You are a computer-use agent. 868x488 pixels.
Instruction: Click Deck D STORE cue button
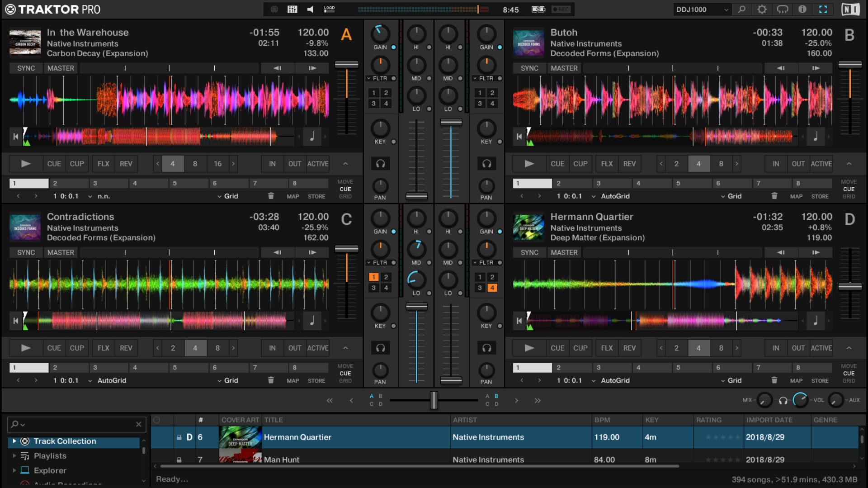pos(820,380)
